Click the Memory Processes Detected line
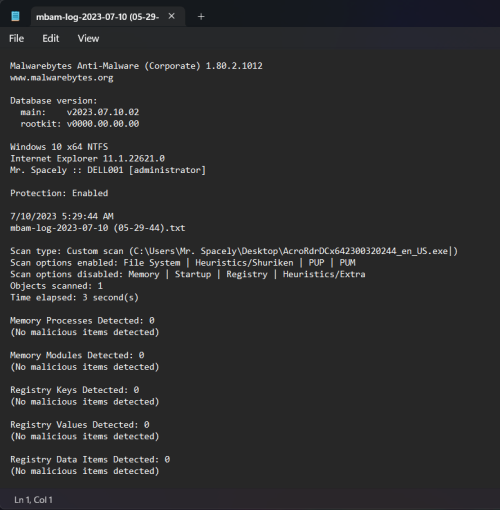The height and width of the screenshot is (510, 500). [82, 320]
